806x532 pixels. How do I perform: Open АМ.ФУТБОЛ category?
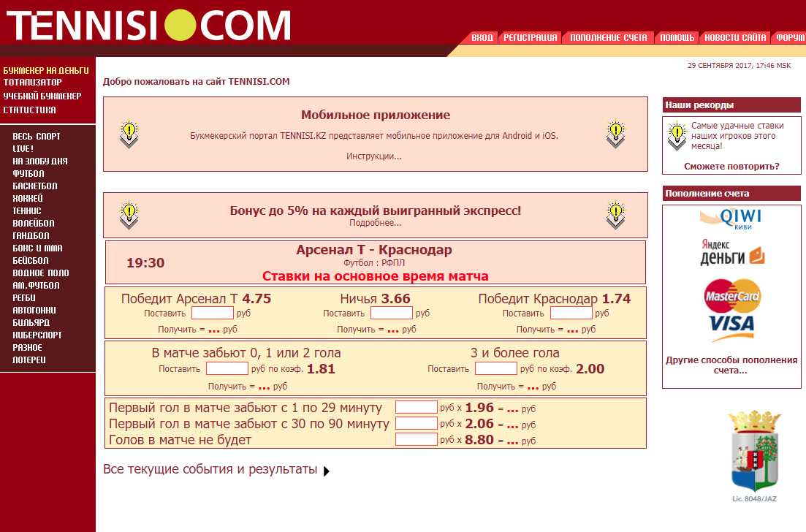tap(36, 285)
